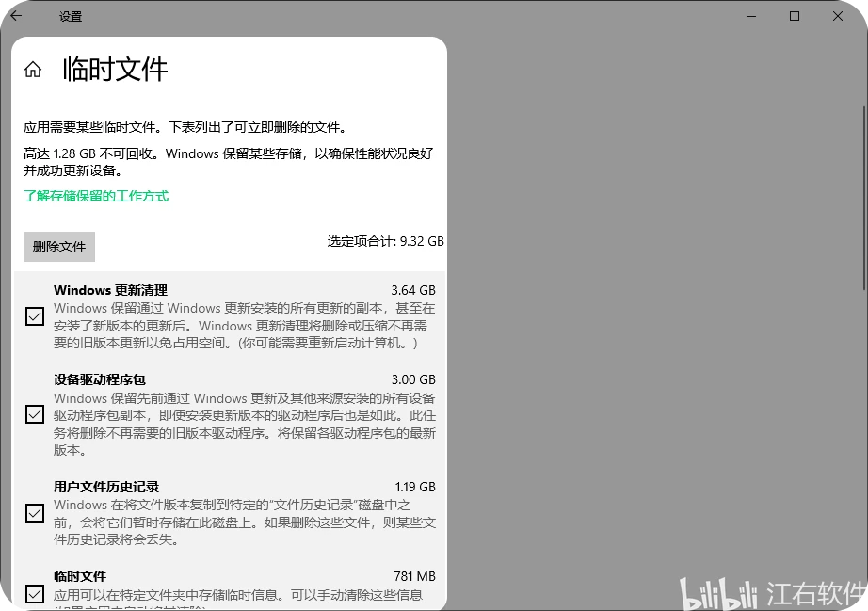Click the 3.00 GB size value
868x611 pixels.
(413, 379)
